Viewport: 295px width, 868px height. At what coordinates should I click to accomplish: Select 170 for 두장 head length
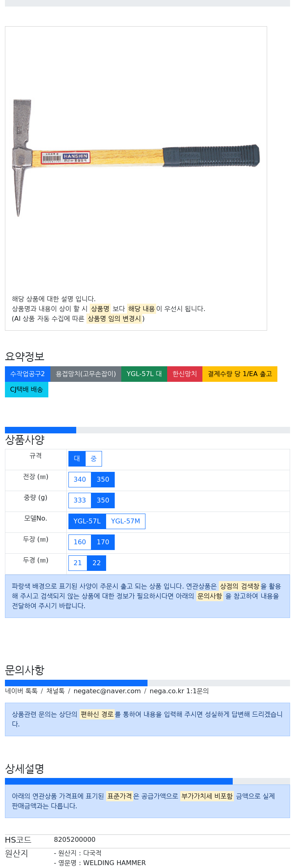[103, 542]
